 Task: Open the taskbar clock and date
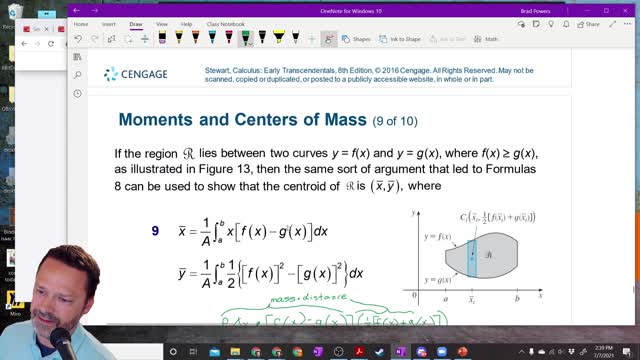tap(604, 351)
